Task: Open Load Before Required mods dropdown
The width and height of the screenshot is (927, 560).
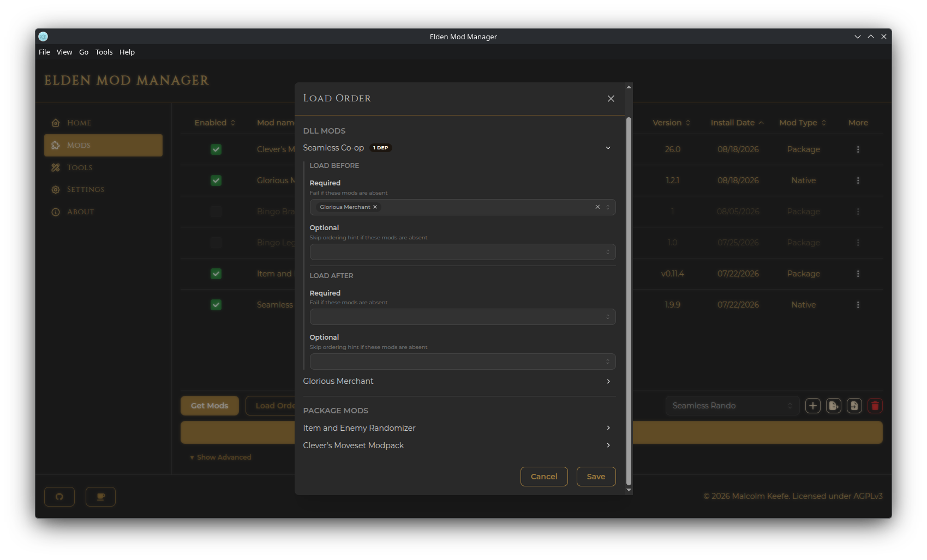Action: pyautogui.click(x=463, y=207)
